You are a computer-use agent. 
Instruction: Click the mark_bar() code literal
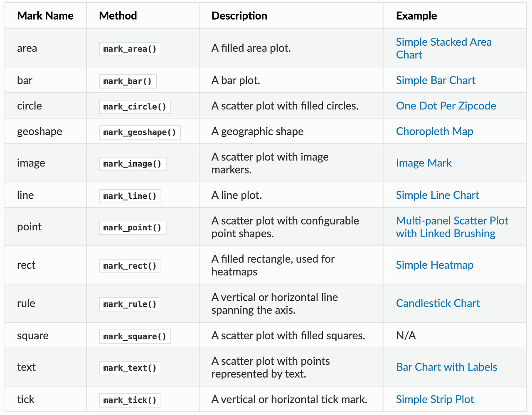tap(128, 81)
